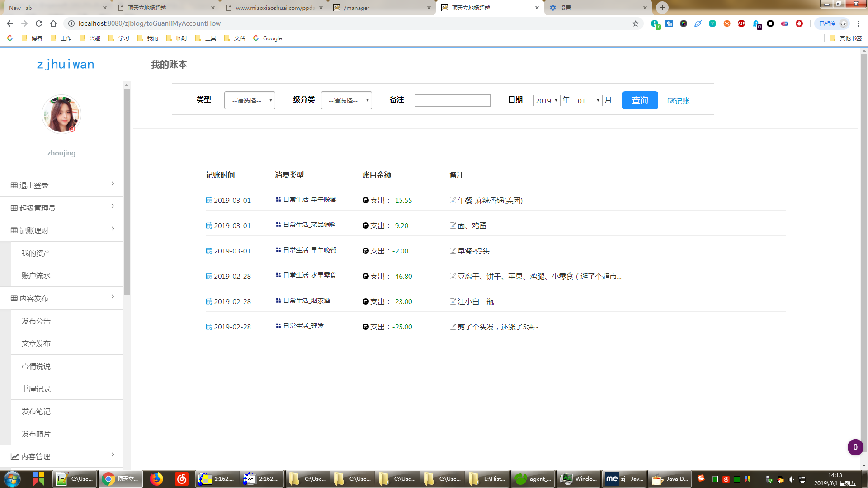This screenshot has width=868, height=488.
Task: Click the purple 0 badge at bottom right
Action: tap(855, 447)
